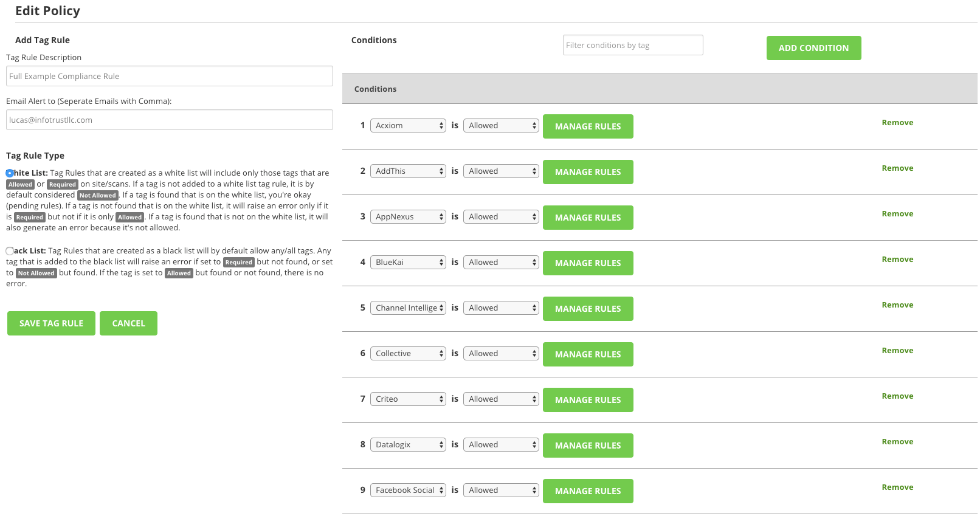Open the Acxiom tag dropdown
This screenshot has width=980, height=516.
click(408, 126)
